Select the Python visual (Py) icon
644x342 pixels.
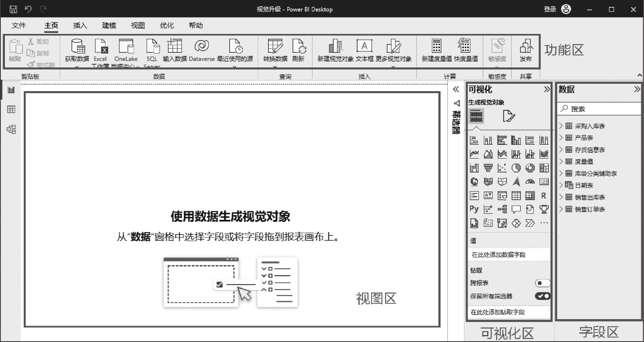coord(474,209)
